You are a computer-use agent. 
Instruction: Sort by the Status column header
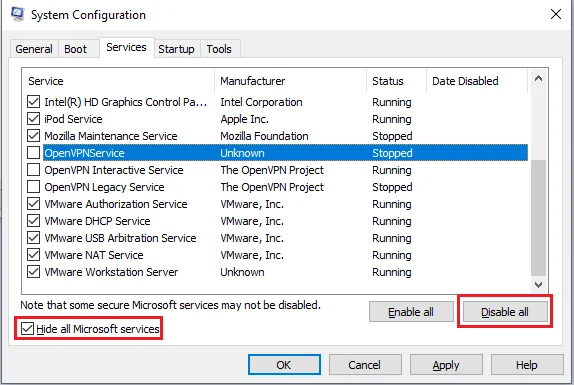click(x=396, y=81)
